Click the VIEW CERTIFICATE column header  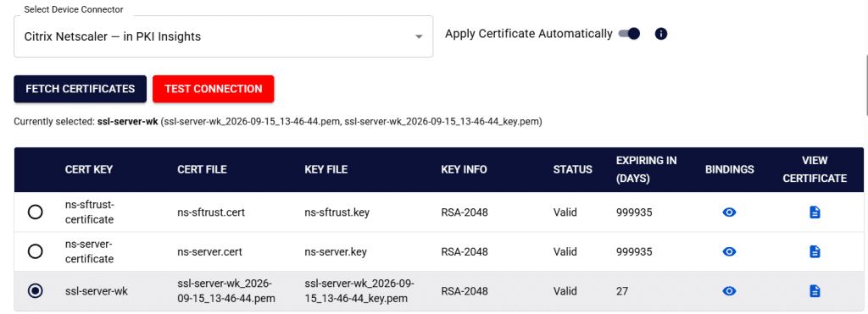pyautogui.click(x=815, y=170)
